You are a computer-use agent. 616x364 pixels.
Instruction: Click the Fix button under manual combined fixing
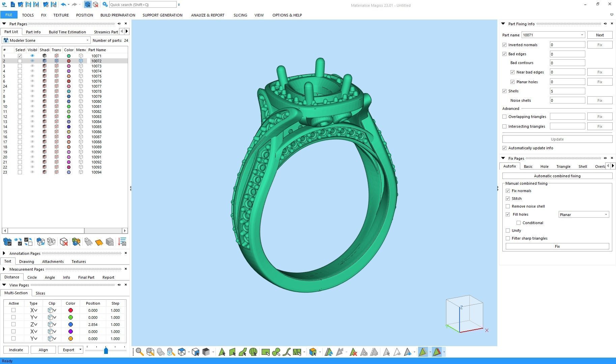pyautogui.click(x=557, y=246)
